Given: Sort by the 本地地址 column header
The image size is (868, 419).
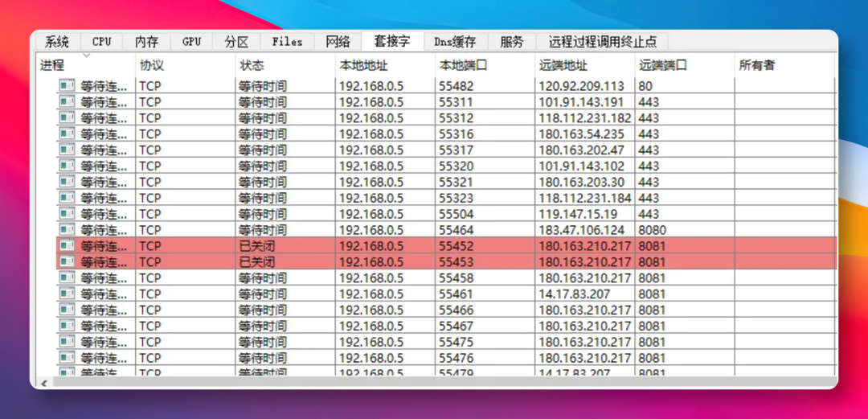Looking at the screenshot, I should [385, 65].
